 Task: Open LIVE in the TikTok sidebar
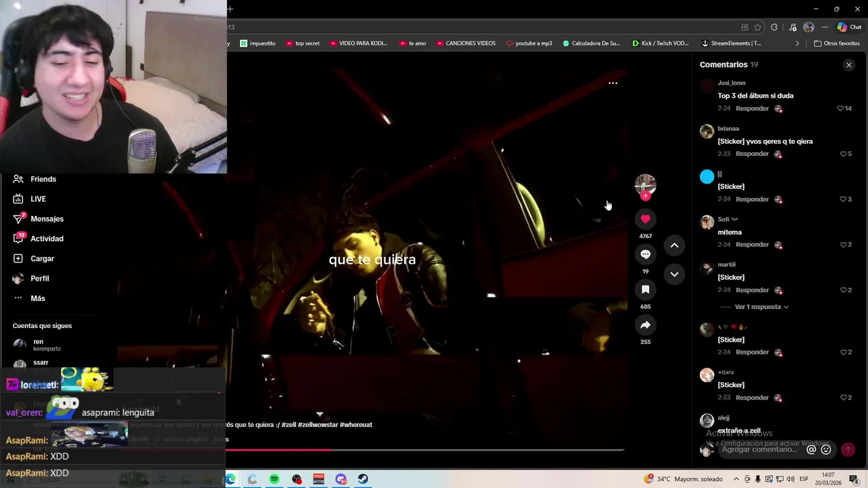pos(30,199)
